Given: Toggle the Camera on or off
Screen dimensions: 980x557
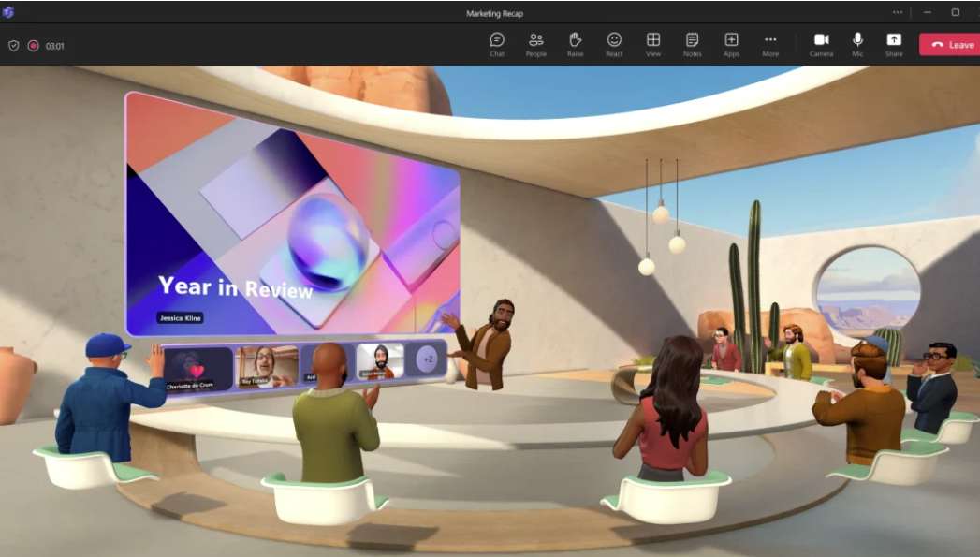Looking at the screenshot, I should 821,43.
